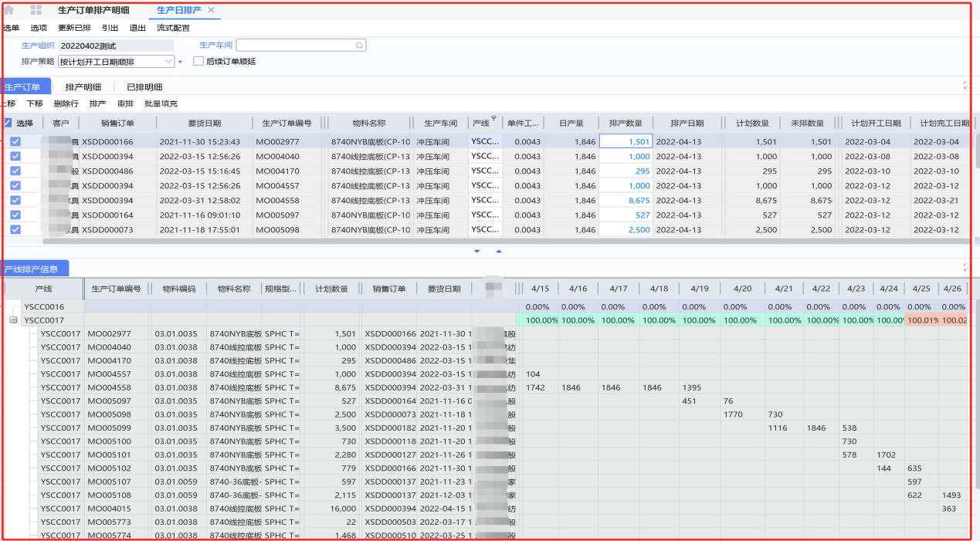Click the 重排 button
Viewport: 980px width, 541px height.
pyautogui.click(x=125, y=103)
